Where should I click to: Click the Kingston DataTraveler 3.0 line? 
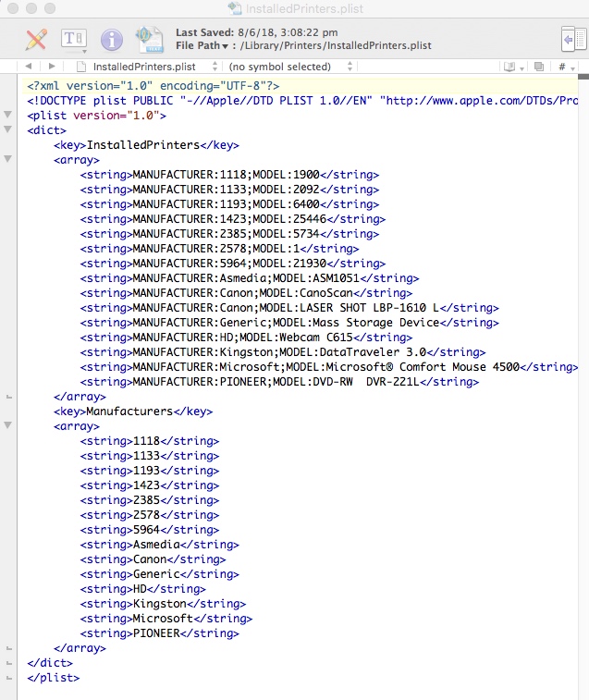(283, 351)
